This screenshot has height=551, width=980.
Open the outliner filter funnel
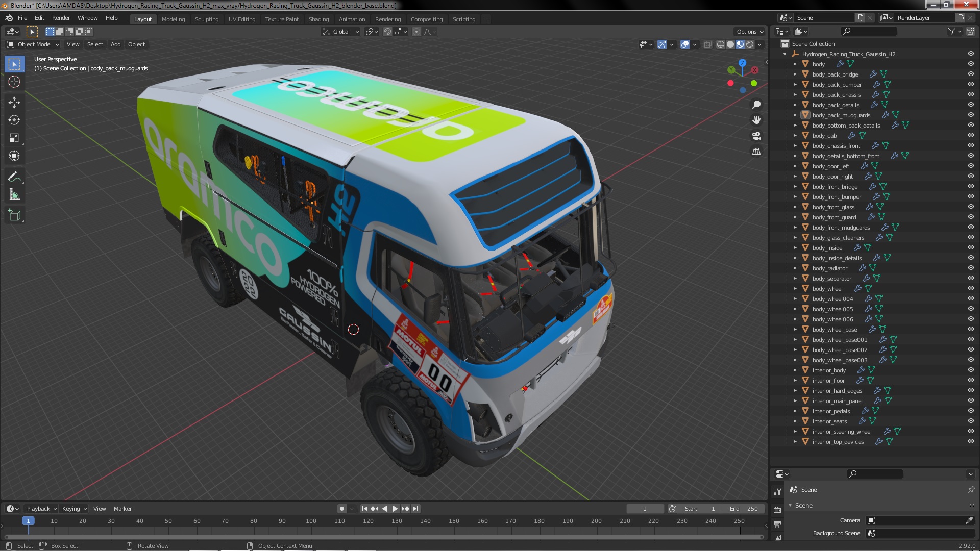[951, 31]
